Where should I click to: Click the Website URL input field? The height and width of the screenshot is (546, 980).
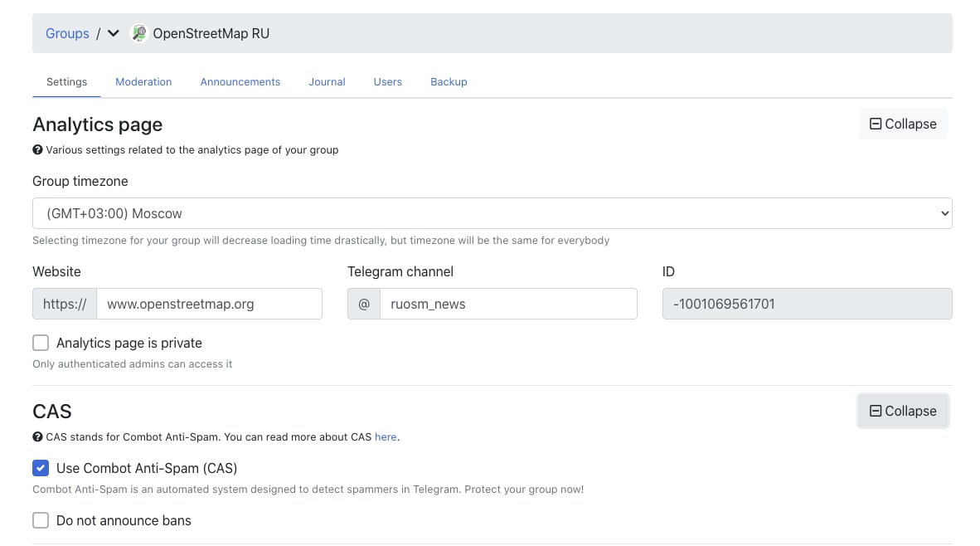coord(210,304)
